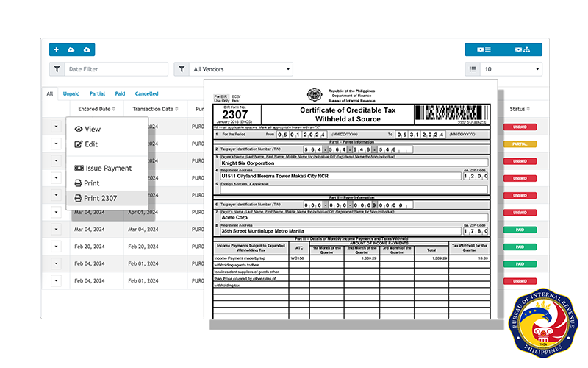Click the 'WC158' ATC cell in the form
588x368 pixels.
pyautogui.click(x=298, y=258)
